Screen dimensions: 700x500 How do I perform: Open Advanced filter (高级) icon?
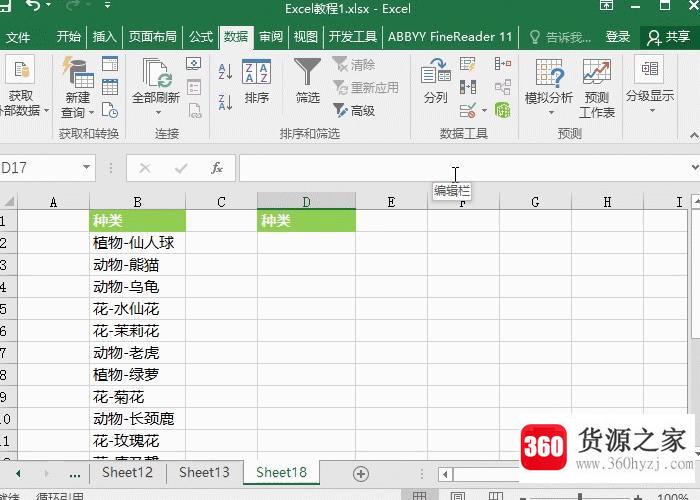(341, 110)
